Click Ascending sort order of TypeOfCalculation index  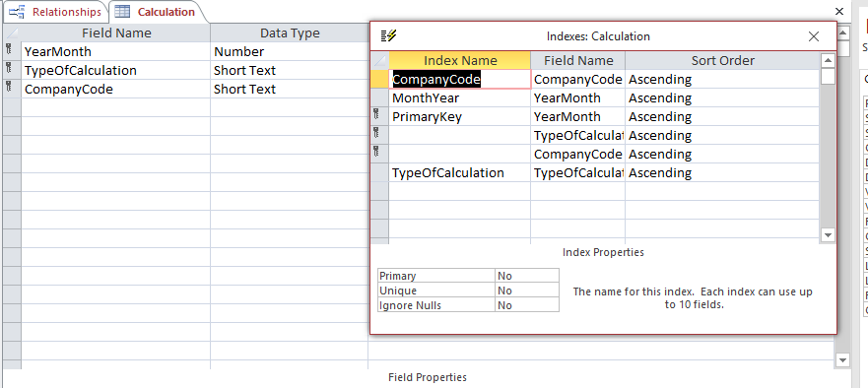point(722,172)
